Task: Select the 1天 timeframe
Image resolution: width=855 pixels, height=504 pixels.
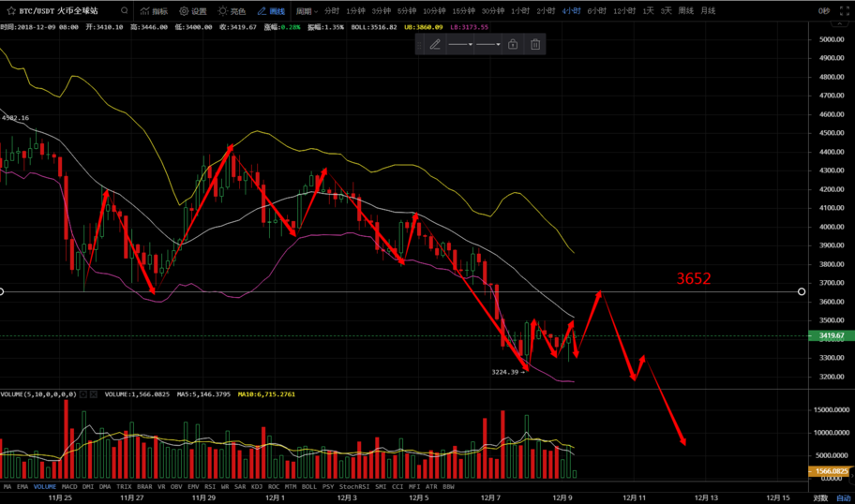Action: [x=648, y=11]
